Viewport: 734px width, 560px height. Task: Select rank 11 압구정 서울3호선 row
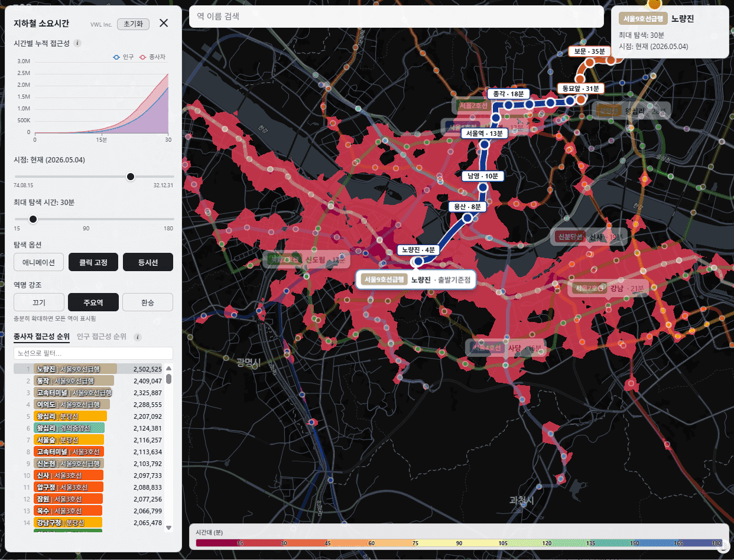click(x=88, y=487)
